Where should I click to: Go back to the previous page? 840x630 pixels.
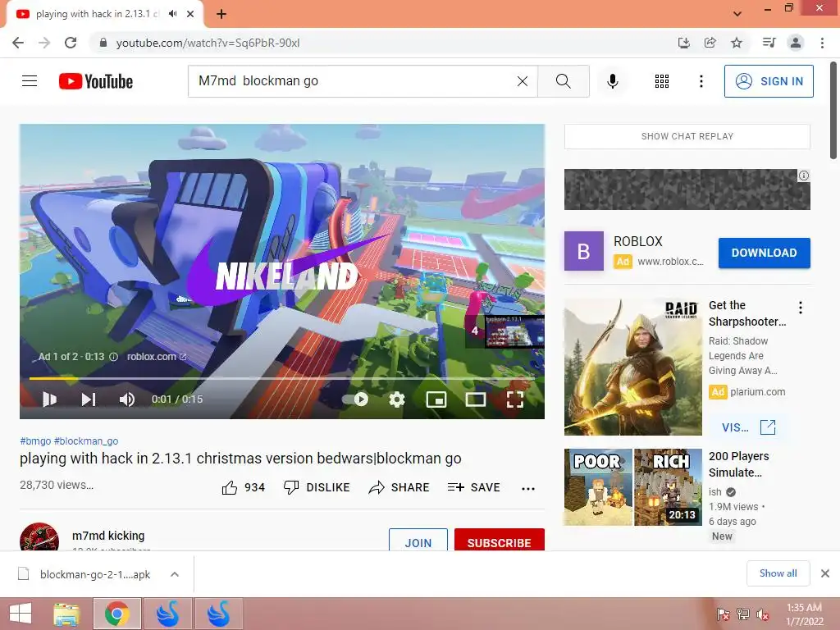pyautogui.click(x=18, y=43)
